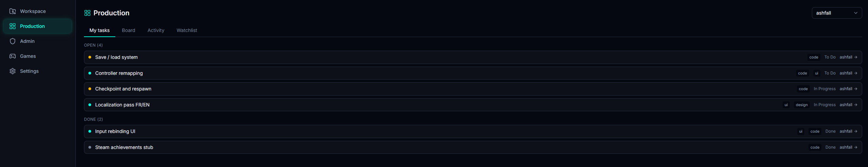
Task: Open the Watchlist tab
Action: [187, 30]
